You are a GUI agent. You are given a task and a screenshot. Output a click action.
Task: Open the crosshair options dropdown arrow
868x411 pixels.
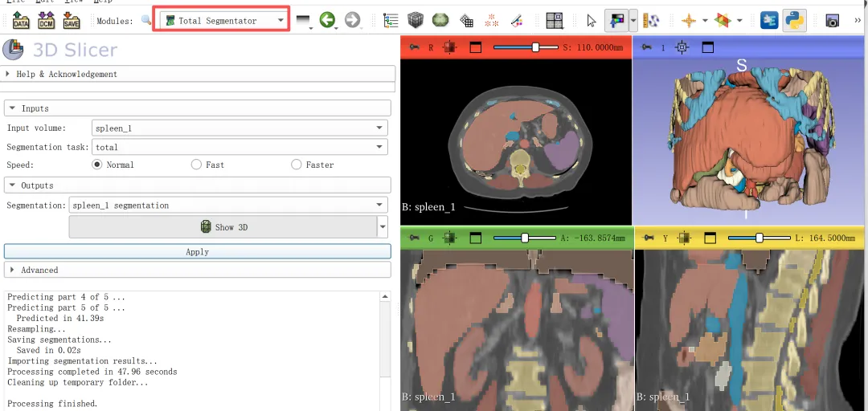[706, 21]
